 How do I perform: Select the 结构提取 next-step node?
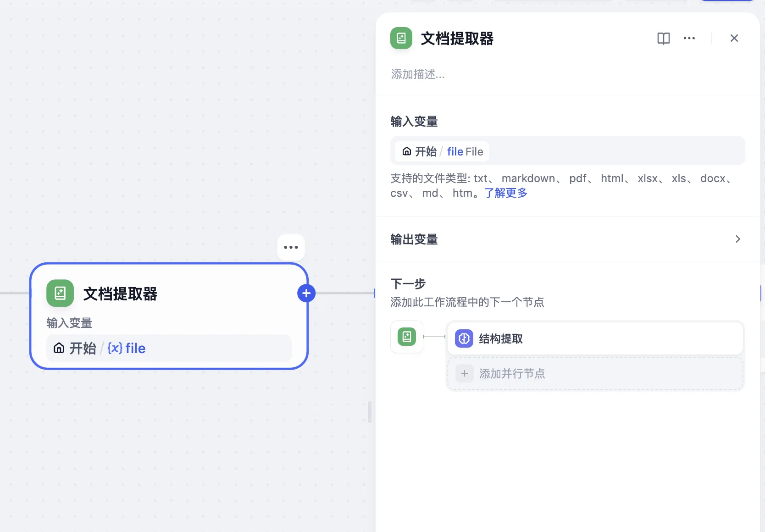pyautogui.click(x=595, y=339)
